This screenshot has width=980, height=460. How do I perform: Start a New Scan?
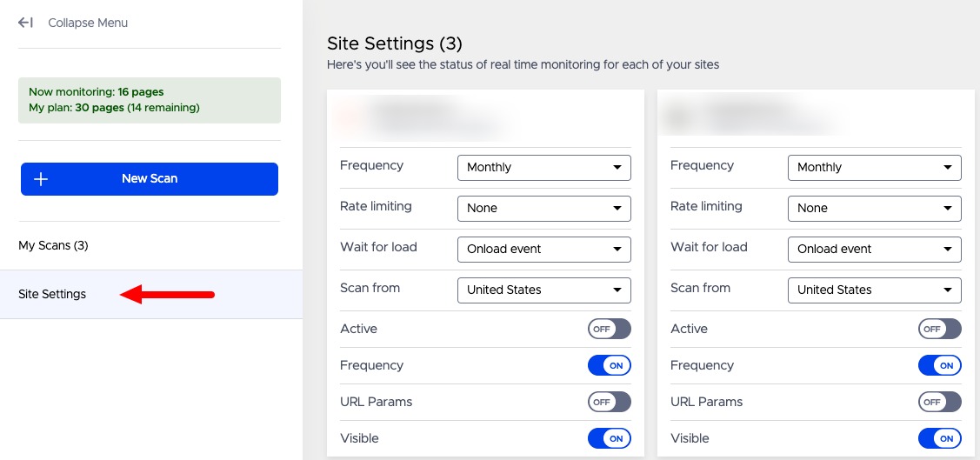(150, 179)
